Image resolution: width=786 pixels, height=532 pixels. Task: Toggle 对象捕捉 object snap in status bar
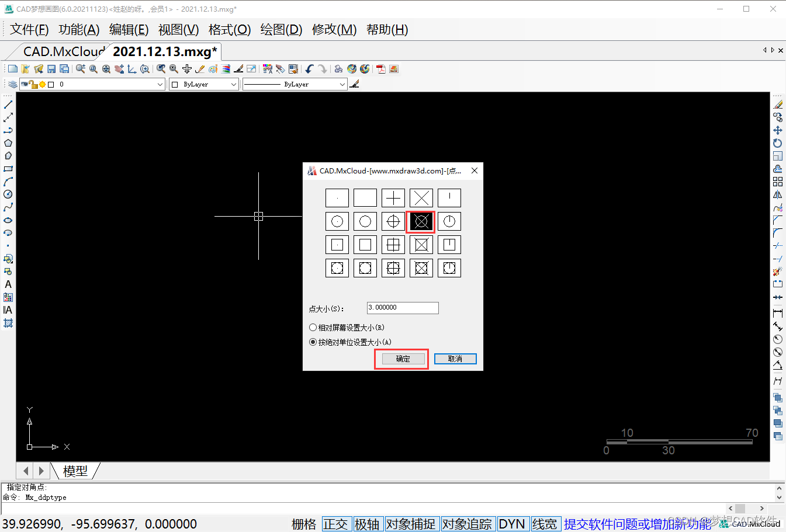tap(410, 524)
